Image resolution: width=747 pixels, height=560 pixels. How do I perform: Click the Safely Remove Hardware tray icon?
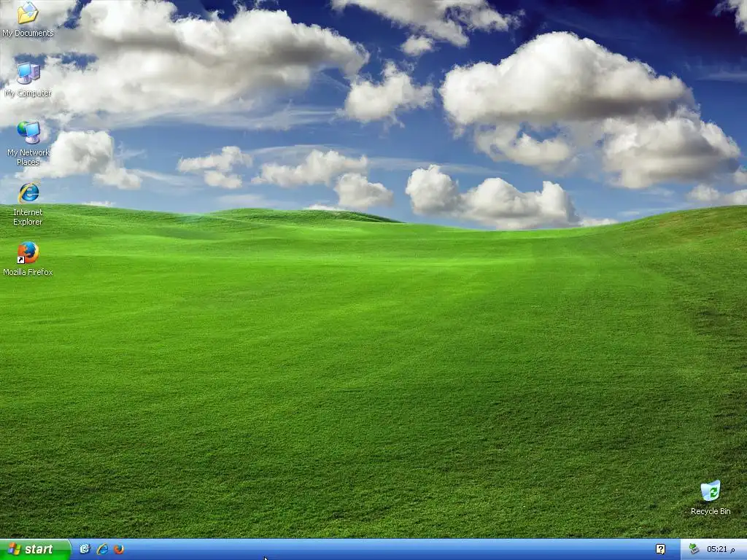click(694, 549)
